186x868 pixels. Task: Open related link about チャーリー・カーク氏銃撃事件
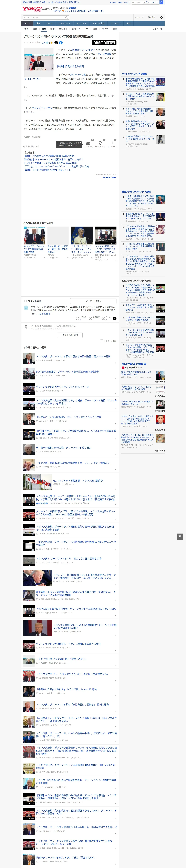(x=53, y=159)
